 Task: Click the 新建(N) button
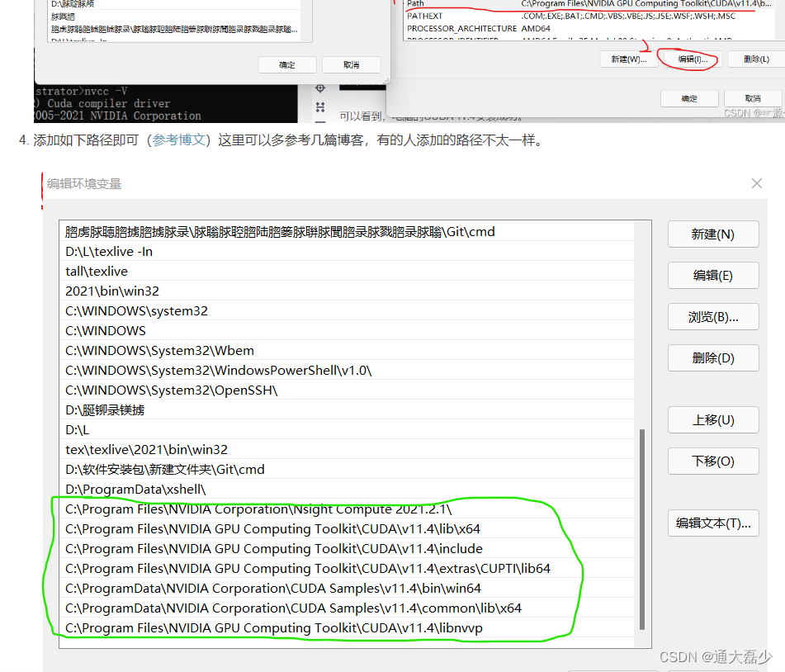[x=712, y=234]
